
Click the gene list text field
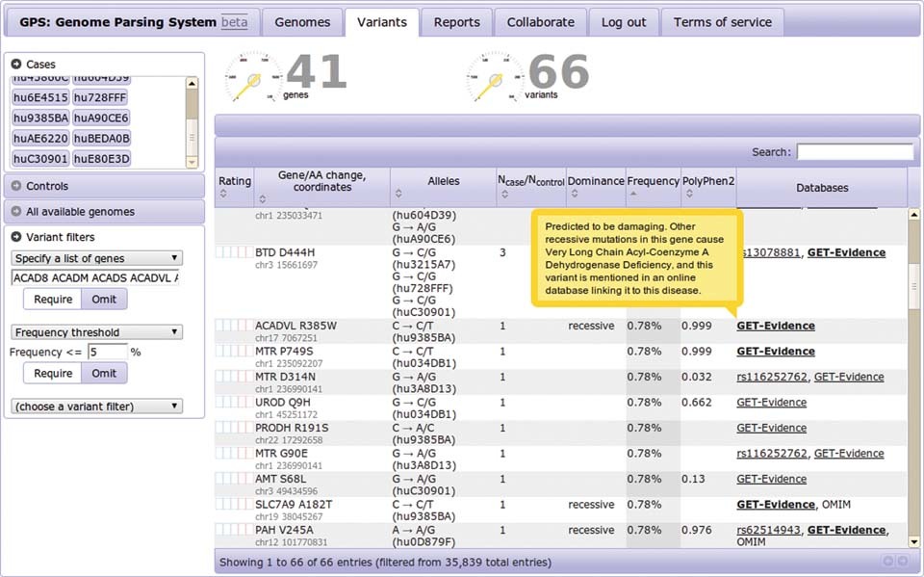pos(95,277)
